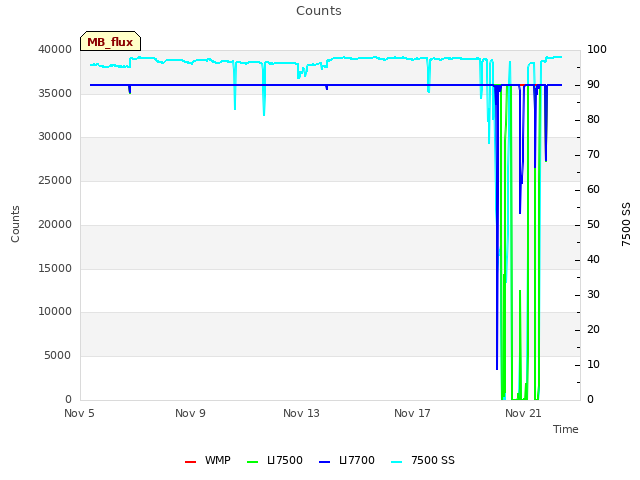Click the 40 right axis tick label

point(593,260)
